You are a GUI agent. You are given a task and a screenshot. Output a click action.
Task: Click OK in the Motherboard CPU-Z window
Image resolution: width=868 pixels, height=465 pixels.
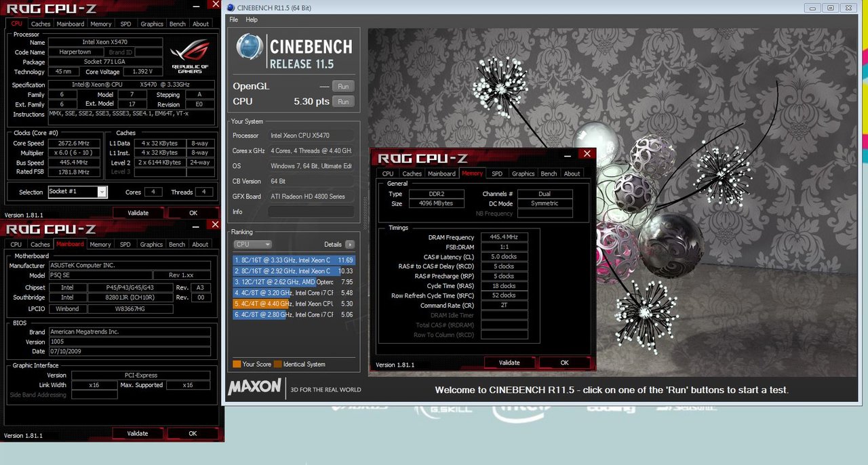tap(193, 433)
